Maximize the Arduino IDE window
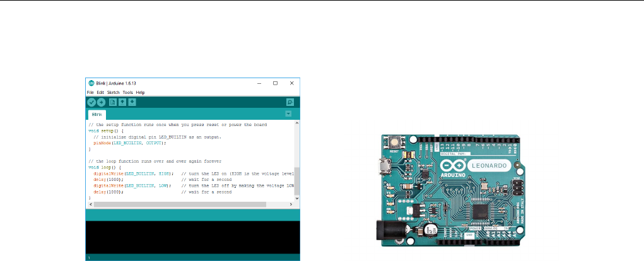The image size is (644, 261). pyautogui.click(x=275, y=83)
